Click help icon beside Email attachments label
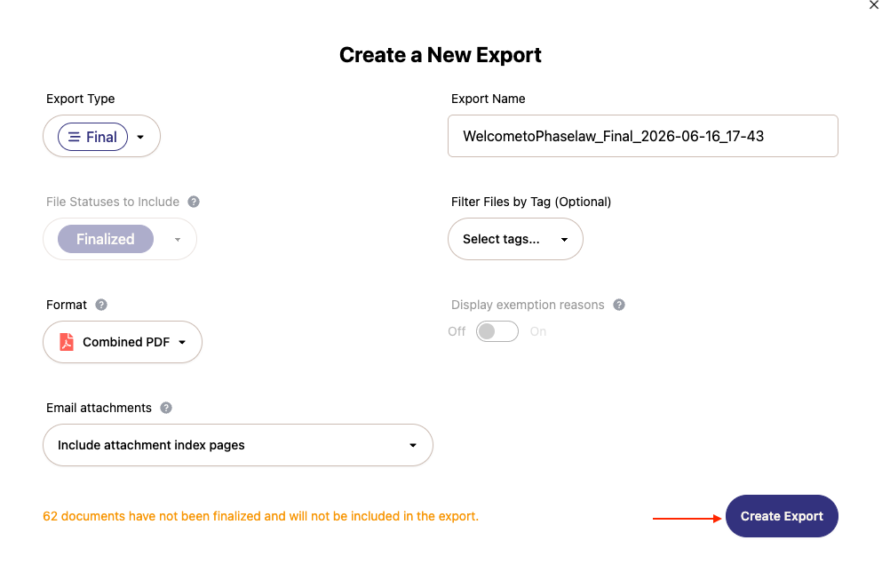Viewport: 882px width, 588px height. (x=166, y=408)
